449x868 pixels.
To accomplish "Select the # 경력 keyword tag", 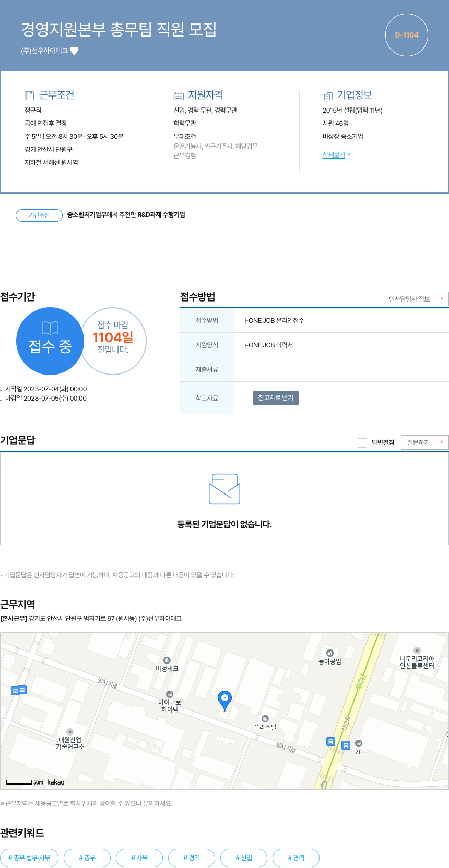I will click(296, 858).
